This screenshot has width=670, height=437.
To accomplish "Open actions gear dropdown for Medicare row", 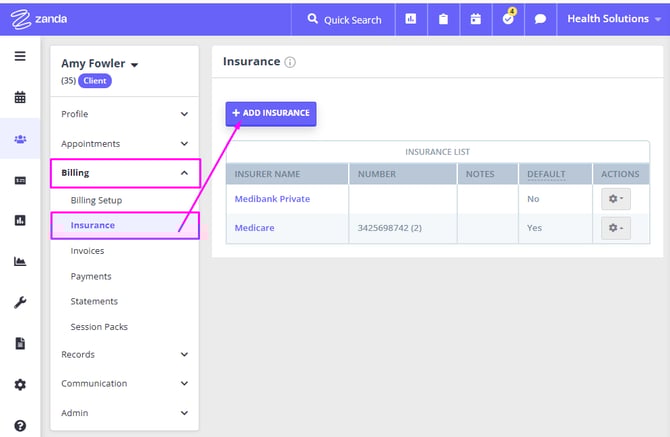I will 615,228.
